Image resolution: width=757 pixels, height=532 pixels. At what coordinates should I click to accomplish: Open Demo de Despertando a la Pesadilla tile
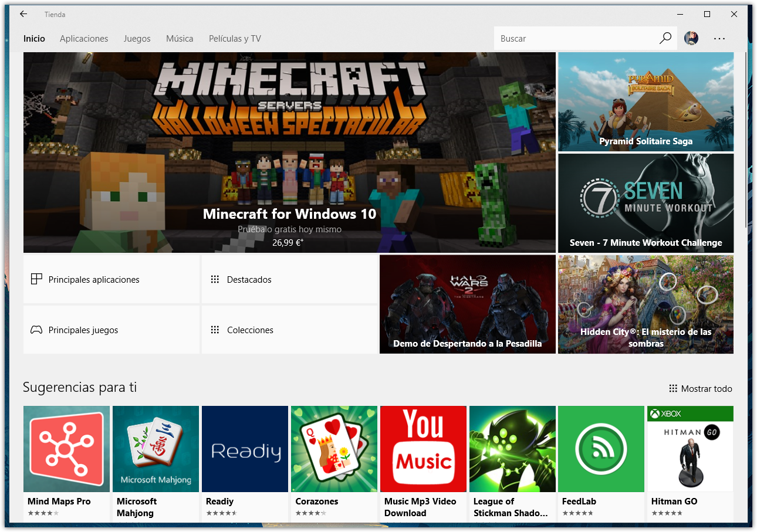click(x=467, y=304)
